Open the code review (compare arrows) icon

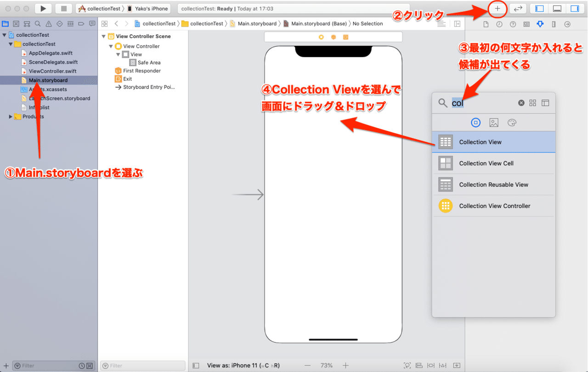(517, 8)
